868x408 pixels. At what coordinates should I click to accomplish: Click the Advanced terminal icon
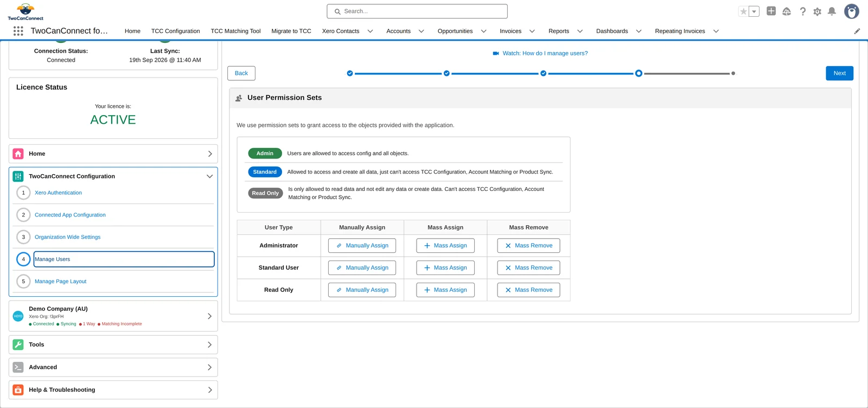(18, 367)
